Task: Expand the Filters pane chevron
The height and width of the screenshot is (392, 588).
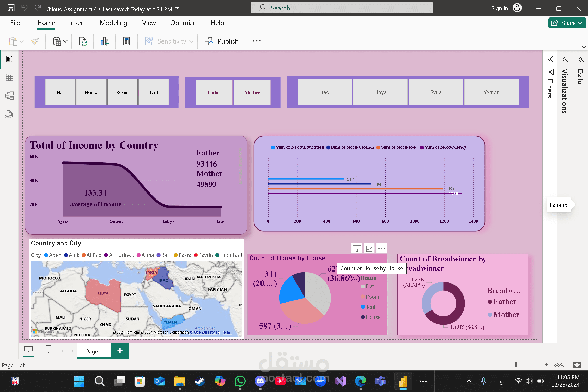Action: click(x=550, y=59)
